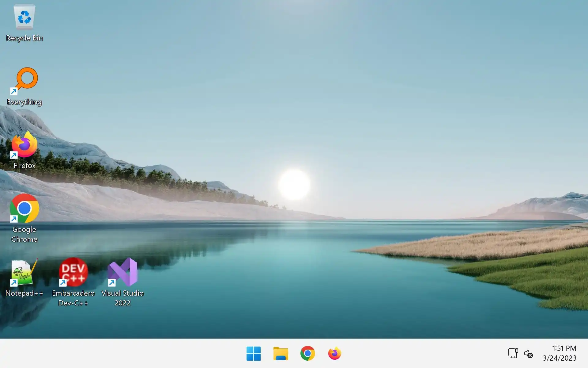Open the clock showing 1:51 PM

point(564,348)
